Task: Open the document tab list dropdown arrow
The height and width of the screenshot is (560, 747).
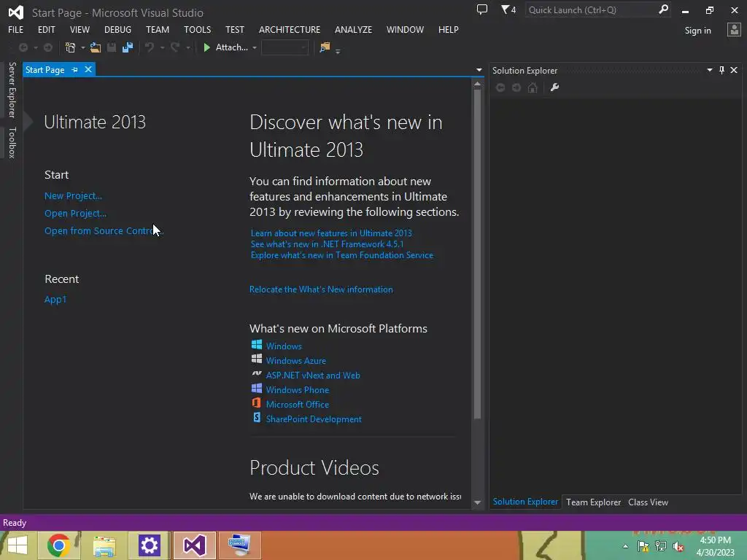Action: (479, 70)
